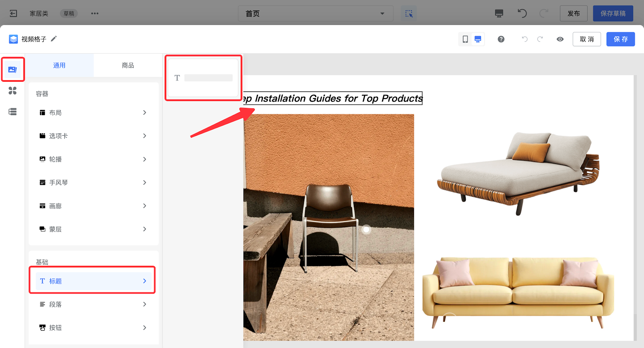644x348 pixels.
Task: Click the undo arrow in editor toolbar
Action: point(524,39)
